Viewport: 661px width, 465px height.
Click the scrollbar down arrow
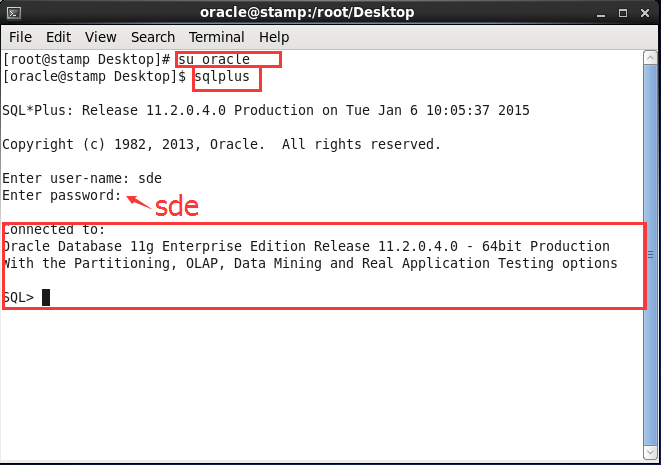pyautogui.click(x=650, y=452)
